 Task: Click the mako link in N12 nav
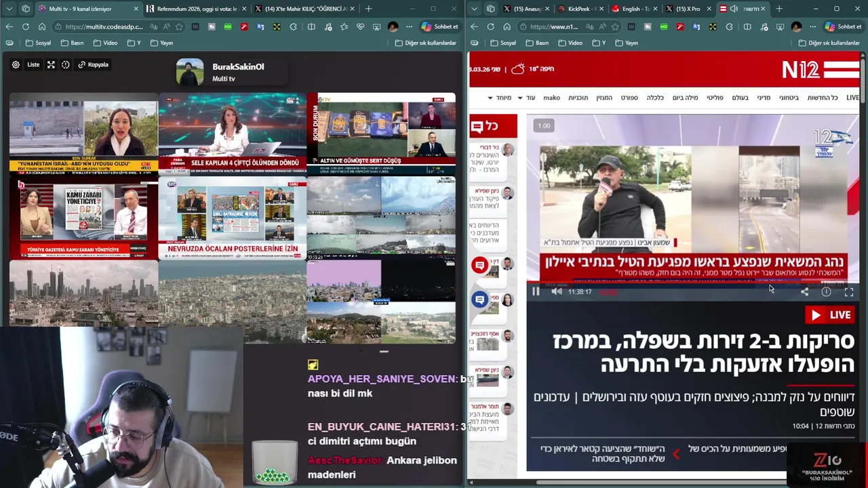551,98
